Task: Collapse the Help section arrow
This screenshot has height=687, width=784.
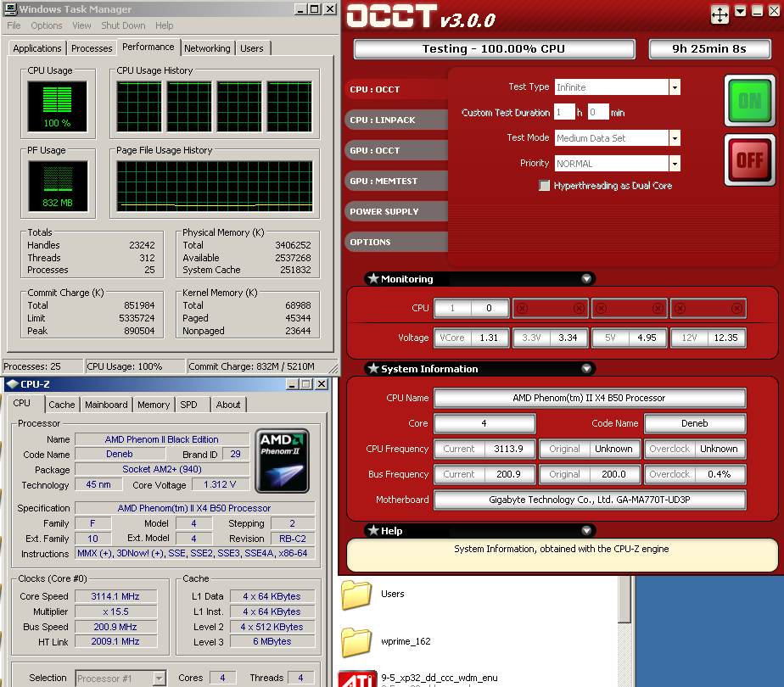Action: (586, 531)
